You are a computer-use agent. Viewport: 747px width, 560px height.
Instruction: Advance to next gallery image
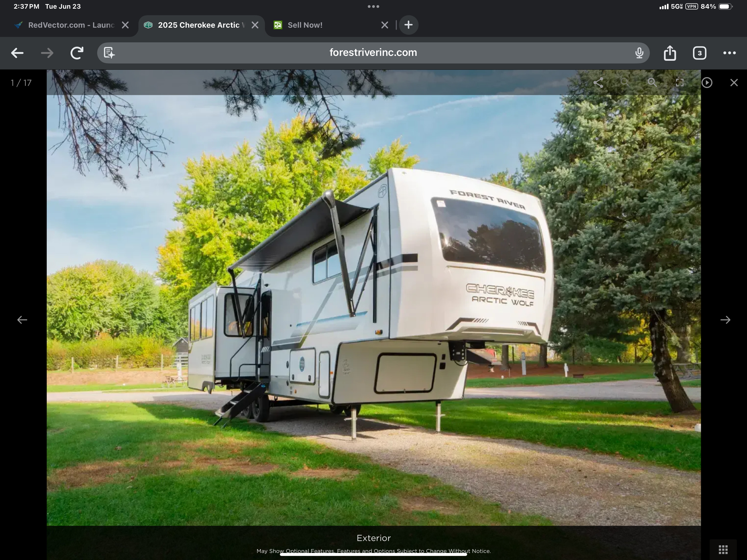[x=725, y=320]
